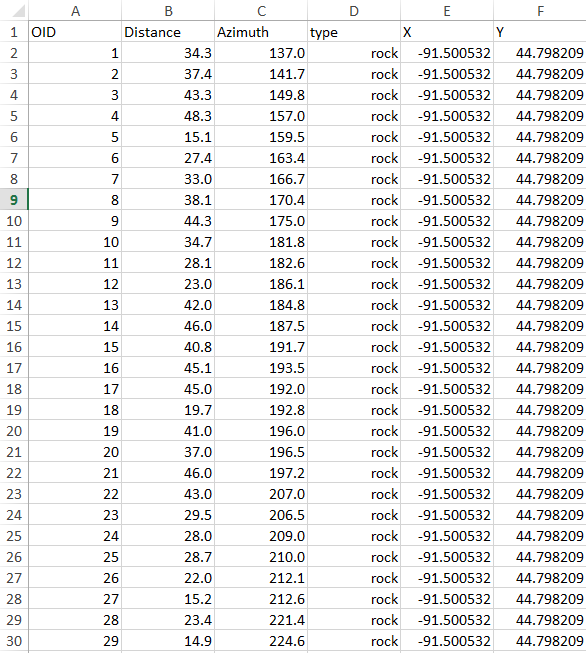Screen dimensions: 586x653
Task: Select Distance cell with value 34.3
Action: [168, 53]
